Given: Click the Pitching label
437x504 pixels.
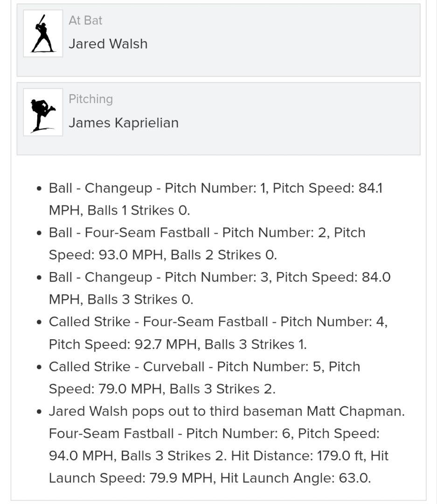Looking at the screenshot, I should point(90,99).
